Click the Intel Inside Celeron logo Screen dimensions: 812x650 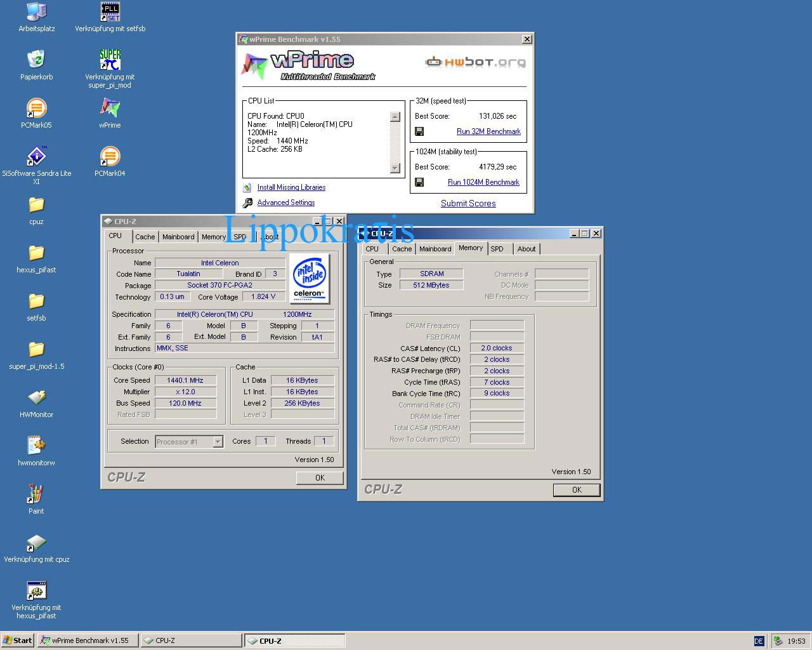click(310, 278)
